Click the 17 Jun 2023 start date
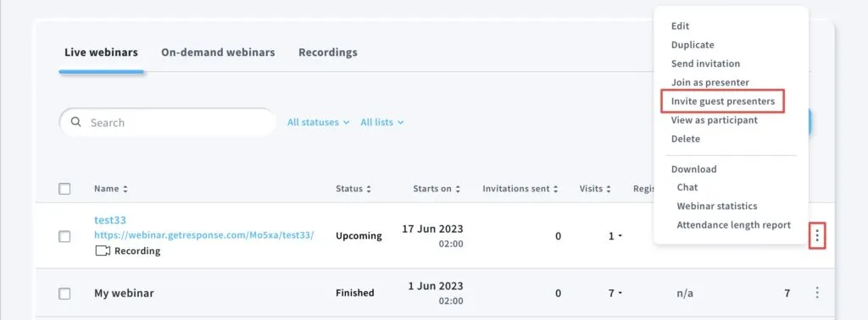 coord(432,229)
